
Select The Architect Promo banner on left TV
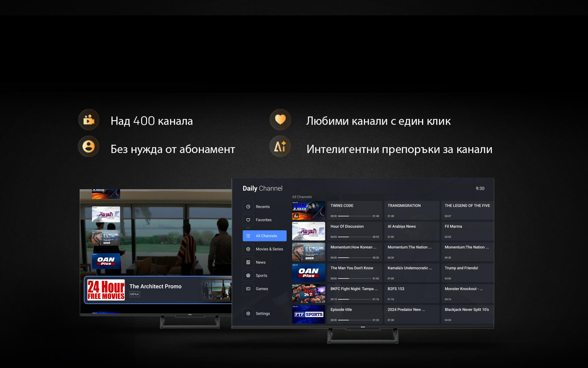tap(158, 290)
